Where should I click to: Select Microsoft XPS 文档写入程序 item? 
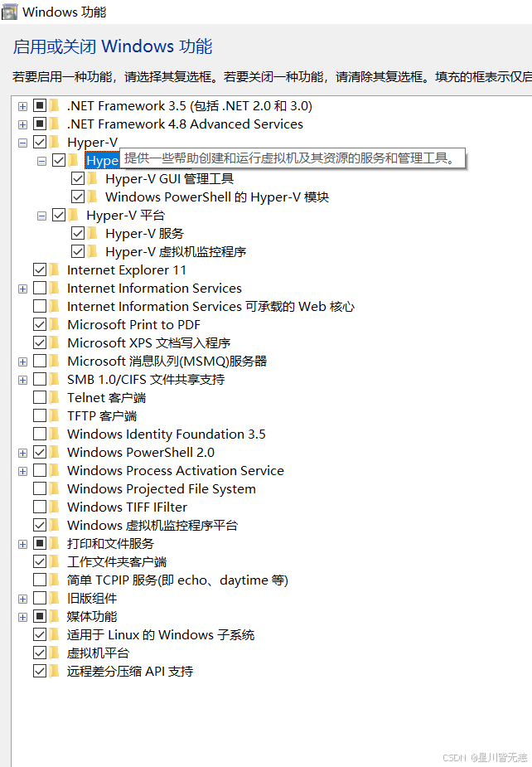pos(148,342)
